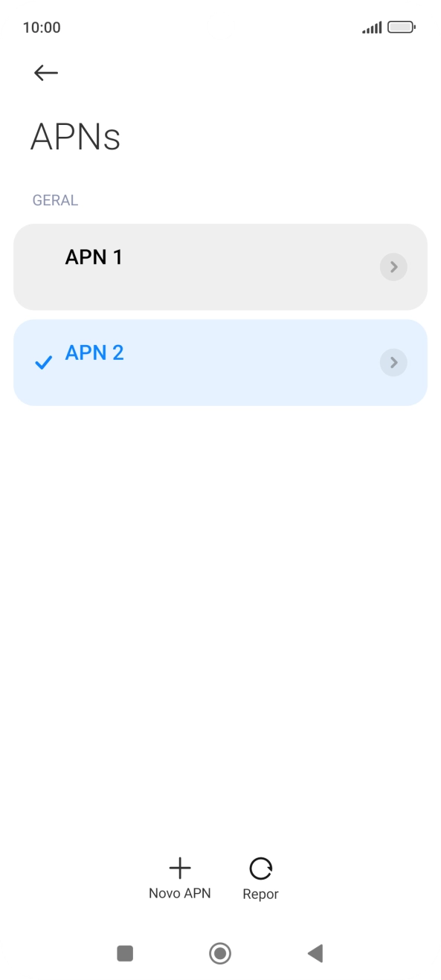Tap the clock showing 10:00

(x=42, y=28)
